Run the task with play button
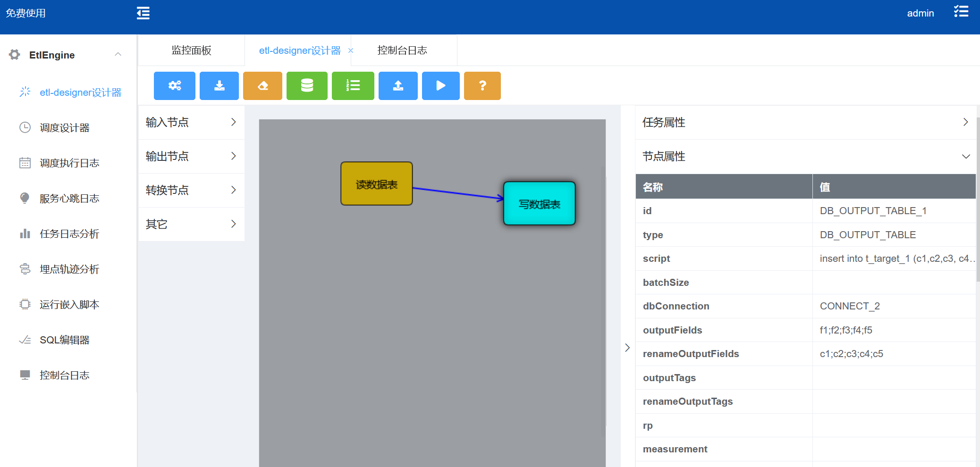Image resolution: width=980 pixels, height=467 pixels. pos(440,86)
